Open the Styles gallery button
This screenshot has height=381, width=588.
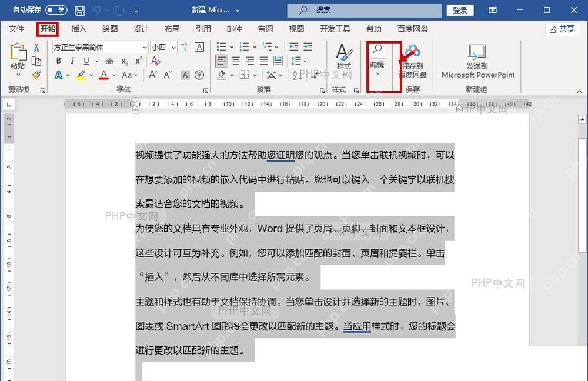click(x=344, y=60)
